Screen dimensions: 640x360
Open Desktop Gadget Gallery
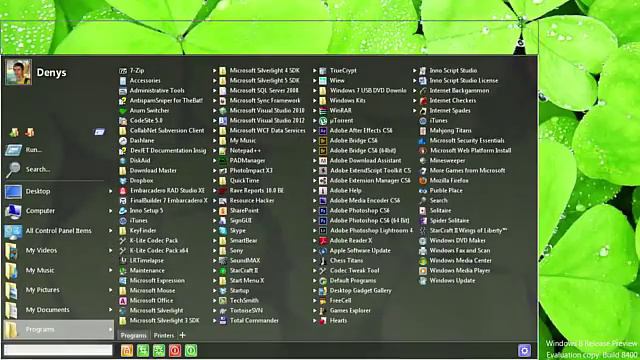pyautogui.click(x=360, y=291)
